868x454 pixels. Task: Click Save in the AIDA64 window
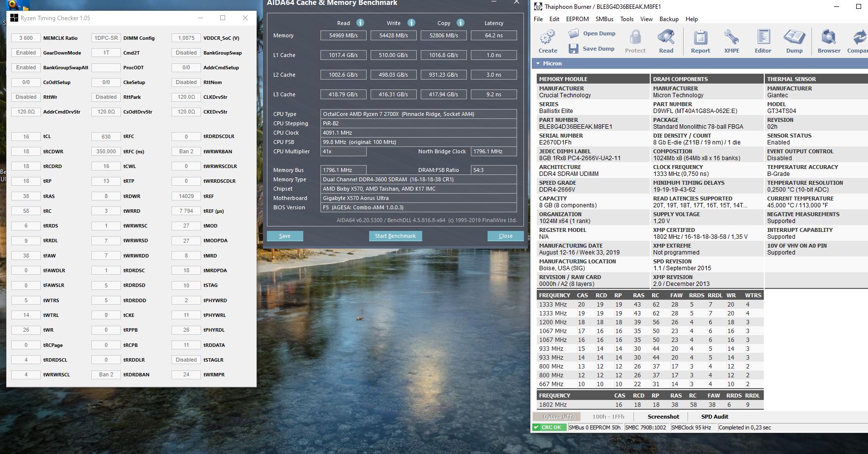[285, 236]
